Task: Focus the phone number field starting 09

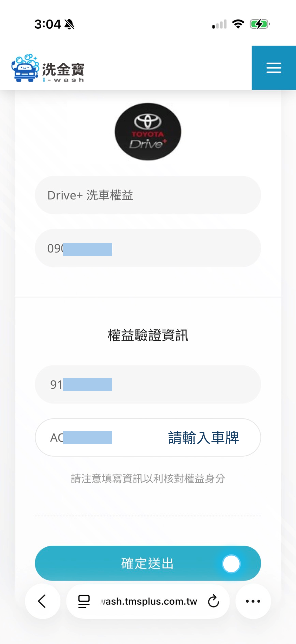Action: click(148, 248)
